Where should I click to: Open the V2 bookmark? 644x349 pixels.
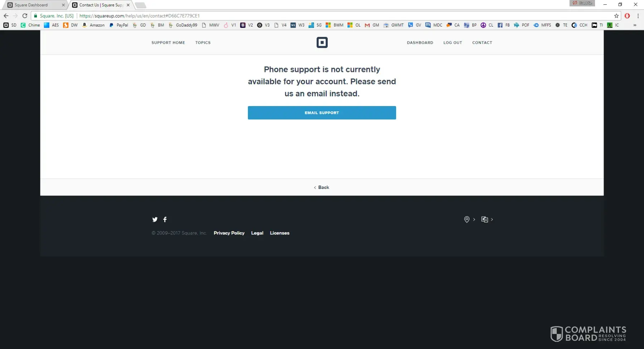tap(247, 25)
